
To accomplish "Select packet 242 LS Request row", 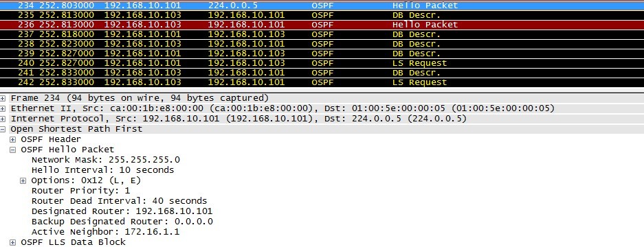I will point(322,82).
